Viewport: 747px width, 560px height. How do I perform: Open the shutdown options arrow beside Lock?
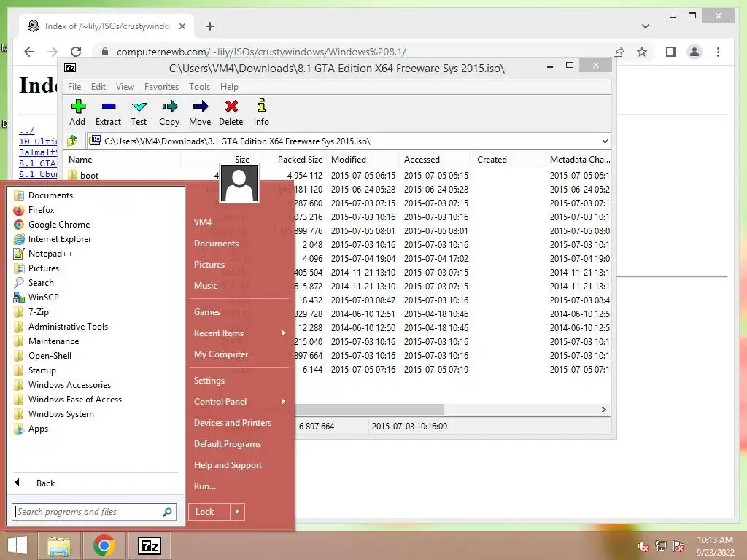(237, 512)
